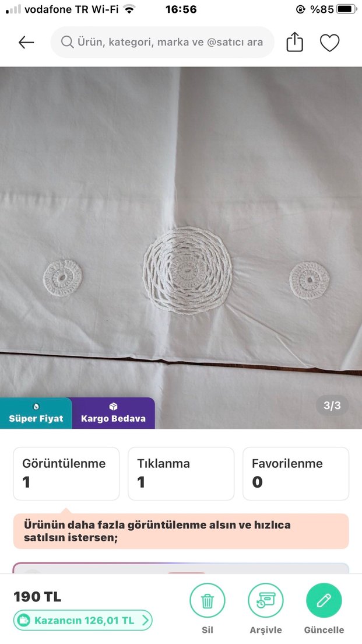
Task: Tap the 3/3 image counter
Action: (x=332, y=405)
